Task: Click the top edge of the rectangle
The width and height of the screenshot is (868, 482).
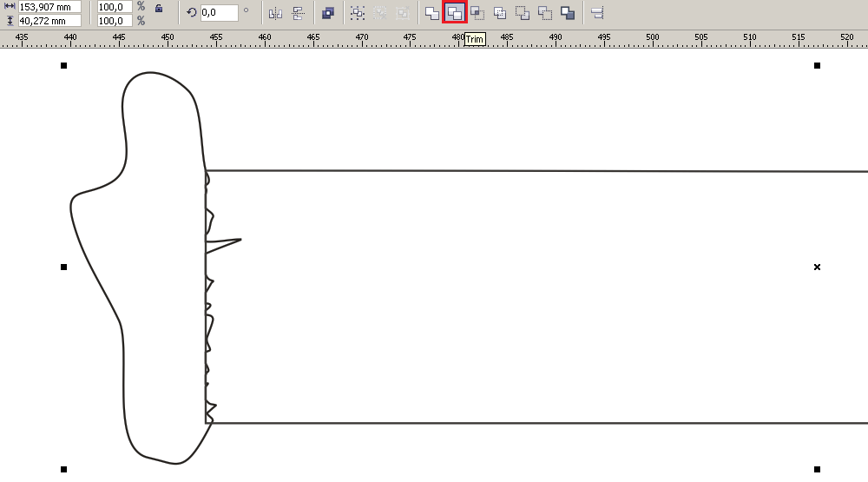Action: pos(536,170)
